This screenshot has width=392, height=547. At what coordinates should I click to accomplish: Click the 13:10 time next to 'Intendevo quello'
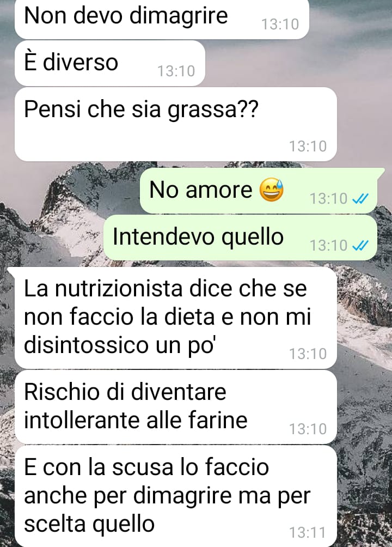328,246
